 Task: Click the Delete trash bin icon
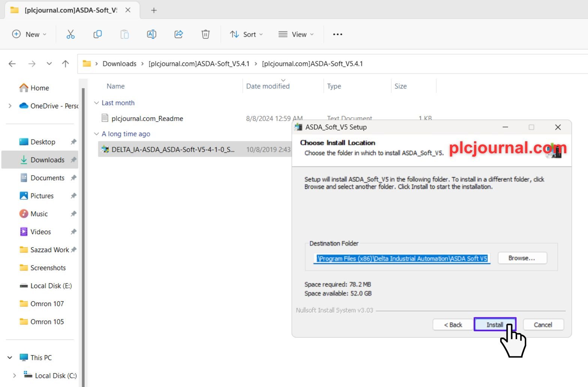click(205, 34)
